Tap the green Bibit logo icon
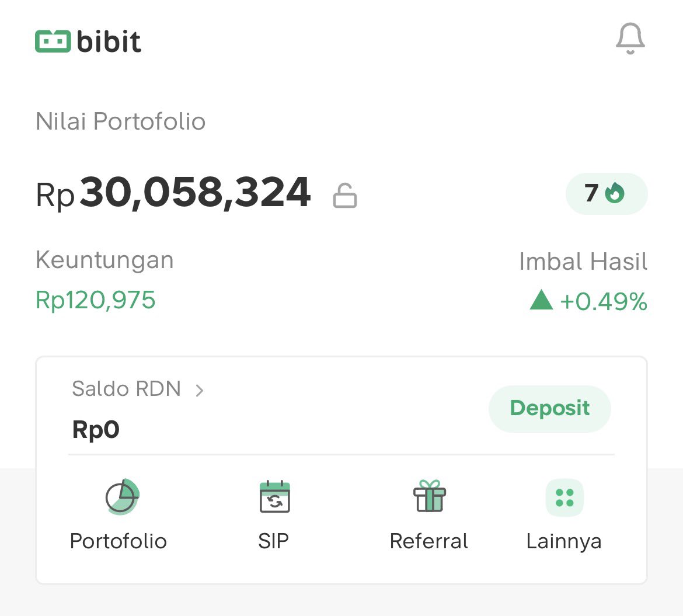The image size is (683, 616). coord(53,41)
